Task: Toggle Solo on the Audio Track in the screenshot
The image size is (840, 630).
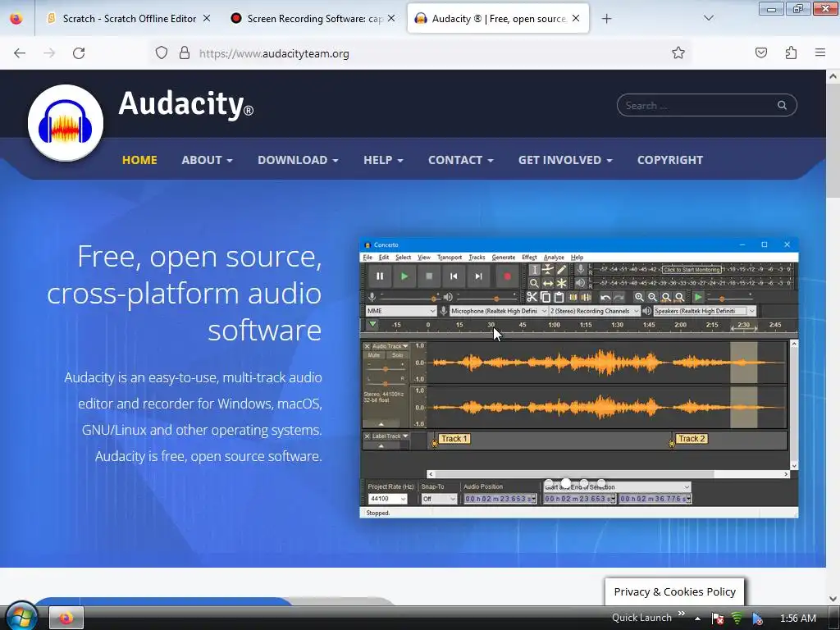Action: [397, 355]
